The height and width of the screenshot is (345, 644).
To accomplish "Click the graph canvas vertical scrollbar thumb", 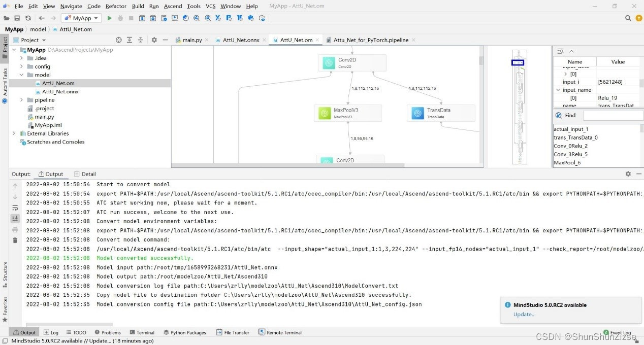I will pyautogui.click(x=481, y=60).
